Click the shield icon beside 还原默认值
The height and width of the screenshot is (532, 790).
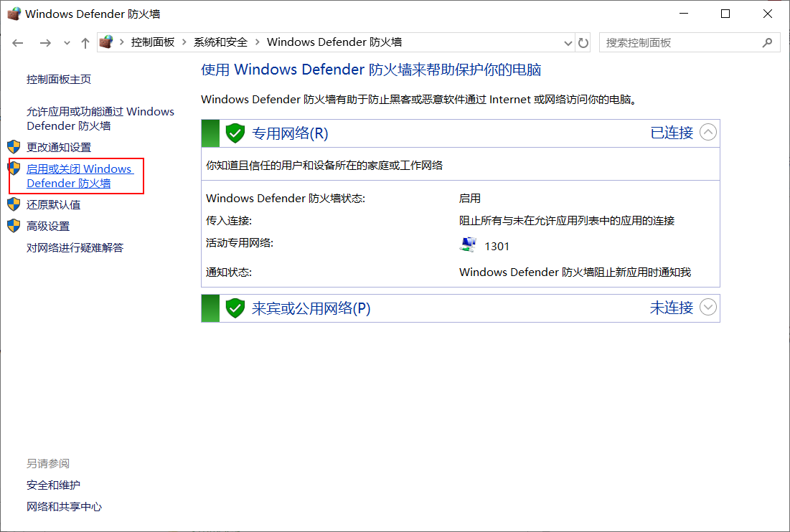[x=14, y=204]
